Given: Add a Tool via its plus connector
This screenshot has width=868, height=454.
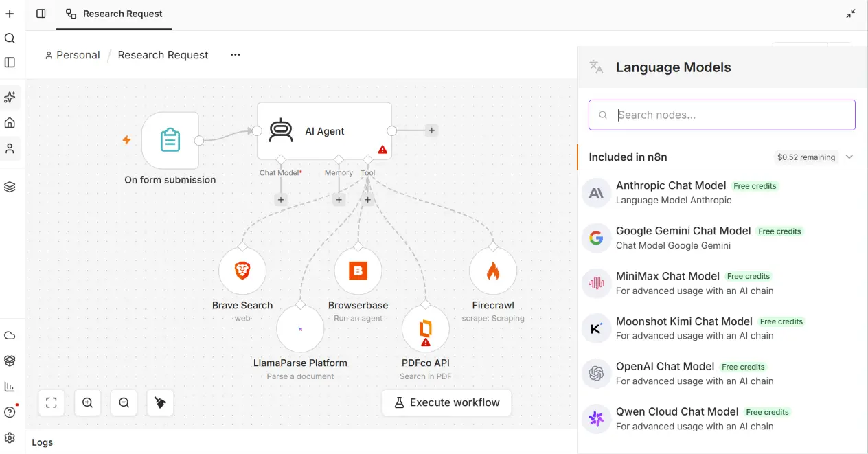Looking at the screenshot, I should click(368, 200).
